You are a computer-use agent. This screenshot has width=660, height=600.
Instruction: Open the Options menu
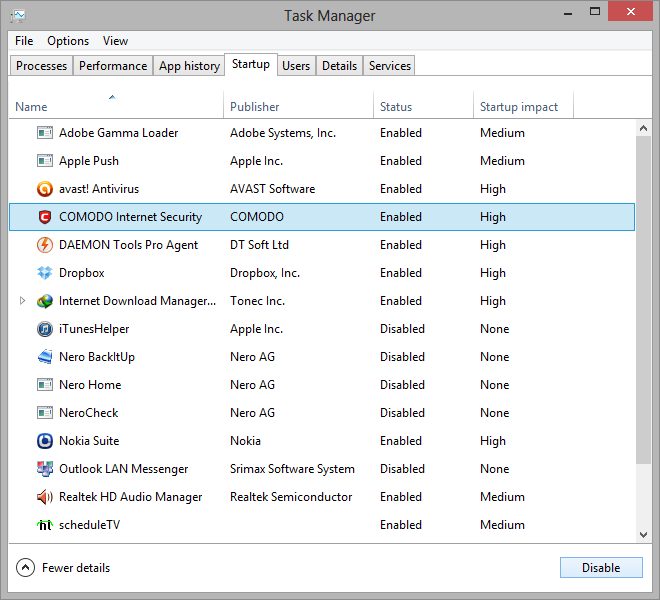tap(68, 41)
